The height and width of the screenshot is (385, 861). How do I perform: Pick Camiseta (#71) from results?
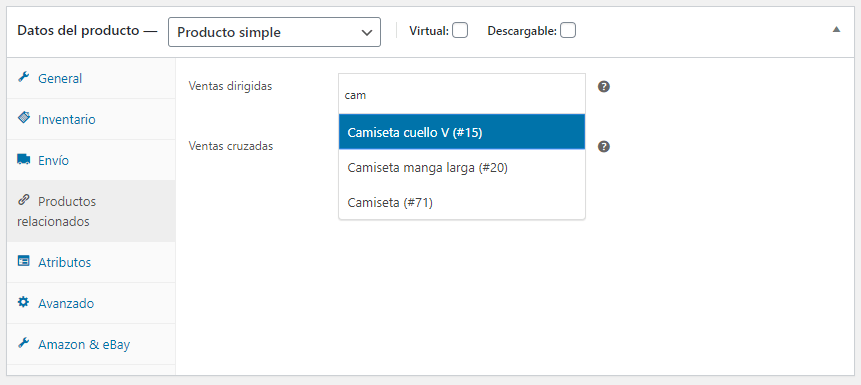click(x=462, y=203)
